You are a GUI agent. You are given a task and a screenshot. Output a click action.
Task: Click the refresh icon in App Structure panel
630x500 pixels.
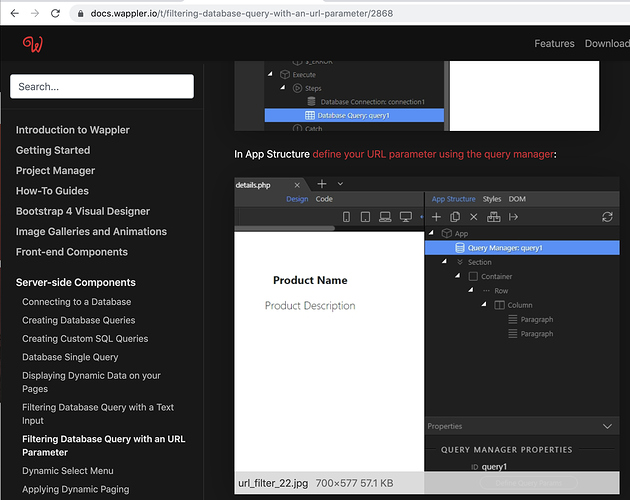pos(607,217)
